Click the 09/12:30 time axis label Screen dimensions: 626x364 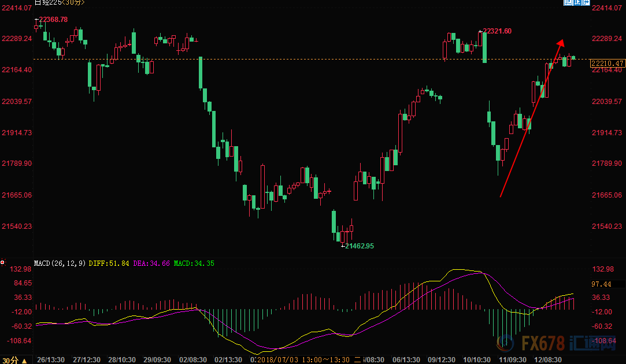click(440, 359)
